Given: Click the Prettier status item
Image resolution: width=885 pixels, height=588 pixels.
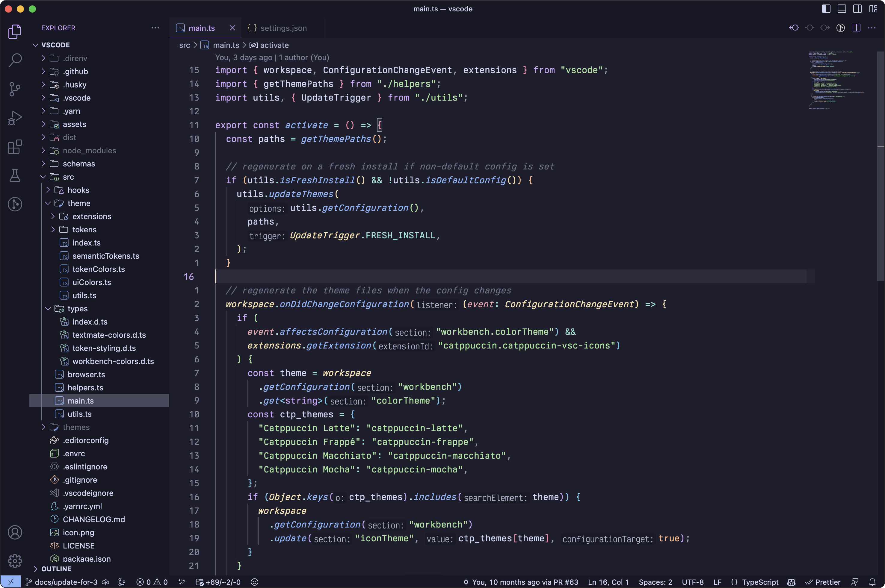Looking at the screenshot, I should coord(823,582).
